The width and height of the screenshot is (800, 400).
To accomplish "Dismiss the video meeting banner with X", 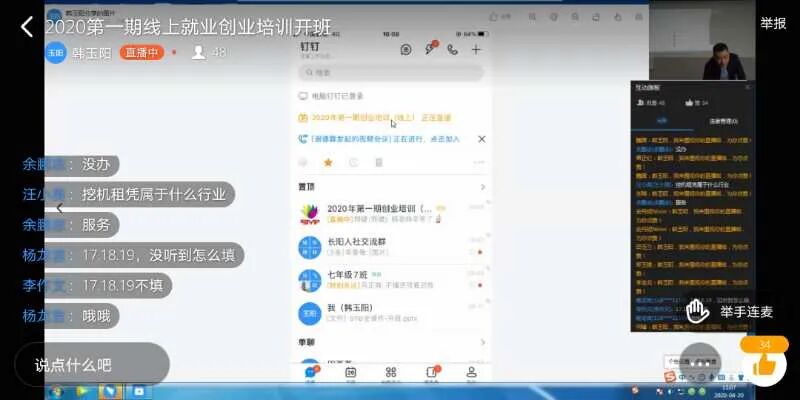I will (x=481, y=139).
